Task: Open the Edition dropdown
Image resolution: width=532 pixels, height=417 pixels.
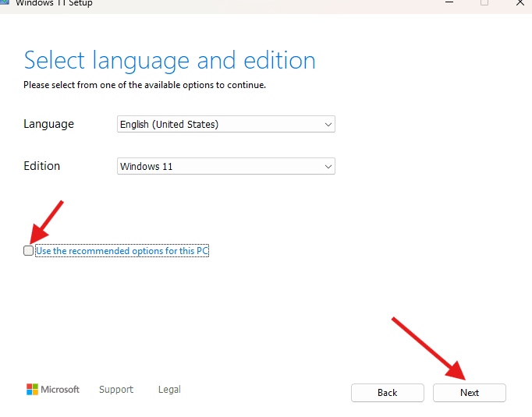Action: coord(226,166)
